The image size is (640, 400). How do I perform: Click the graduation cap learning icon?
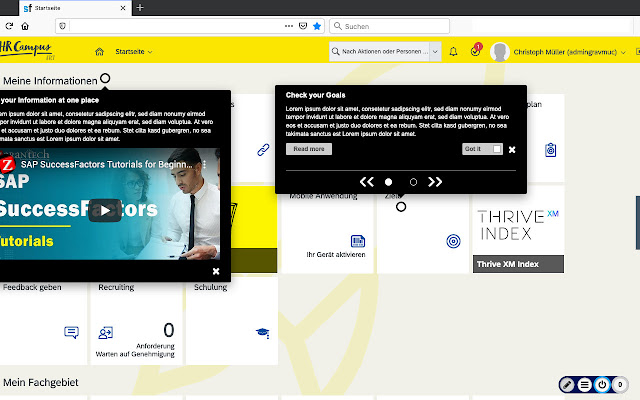263,333
